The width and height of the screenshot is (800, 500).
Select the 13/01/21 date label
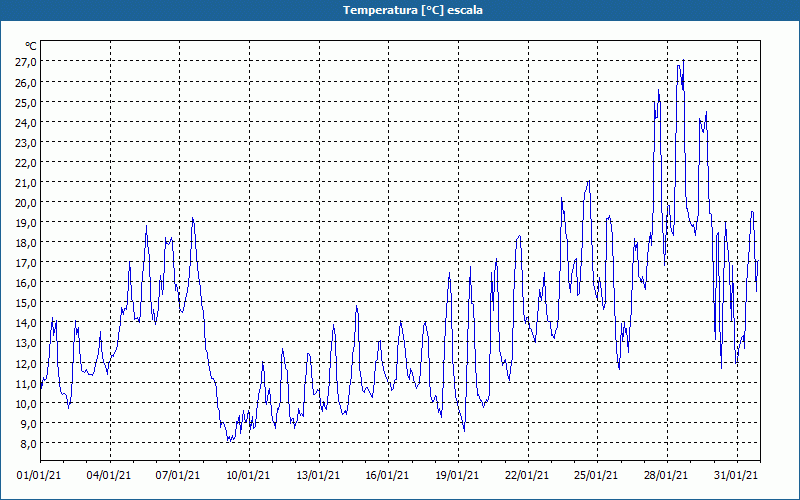click(318, 476)
